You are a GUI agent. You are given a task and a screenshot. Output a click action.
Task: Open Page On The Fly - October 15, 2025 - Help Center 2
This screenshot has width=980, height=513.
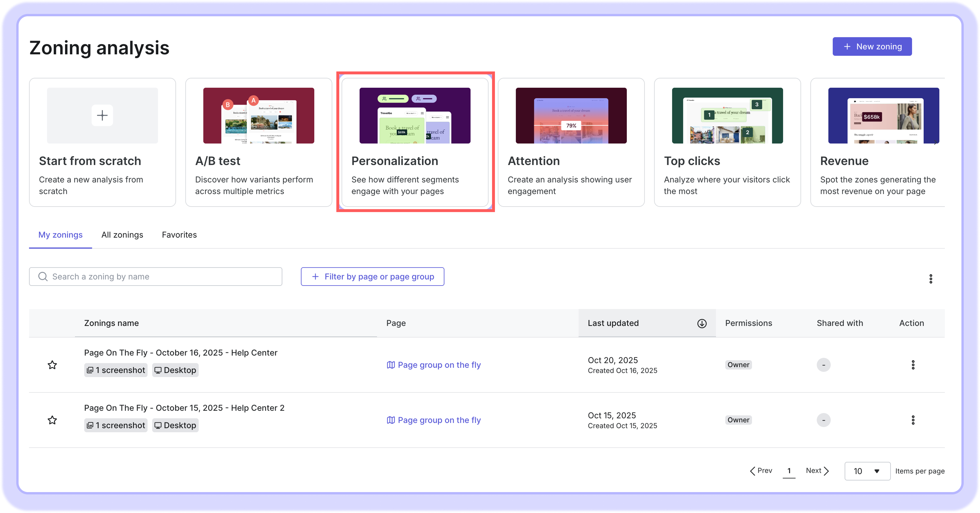coord(184,408)
